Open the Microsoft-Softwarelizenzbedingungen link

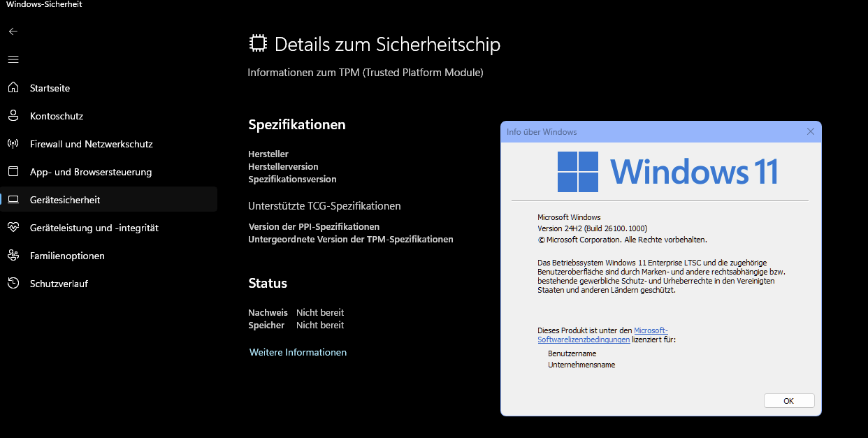(x=602, y=335)
